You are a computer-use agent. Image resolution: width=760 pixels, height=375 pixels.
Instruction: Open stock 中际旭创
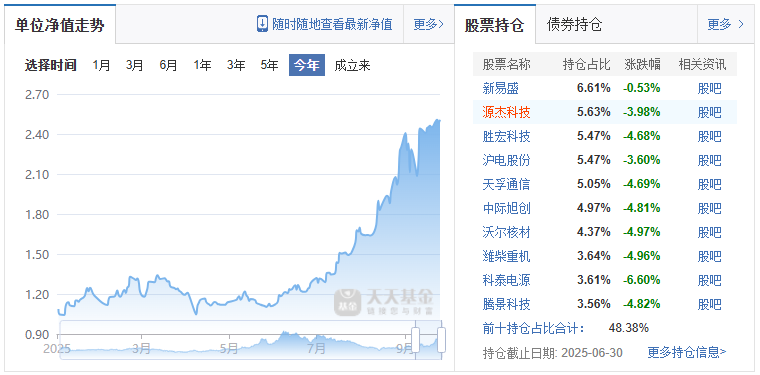[x=507, y=208]
